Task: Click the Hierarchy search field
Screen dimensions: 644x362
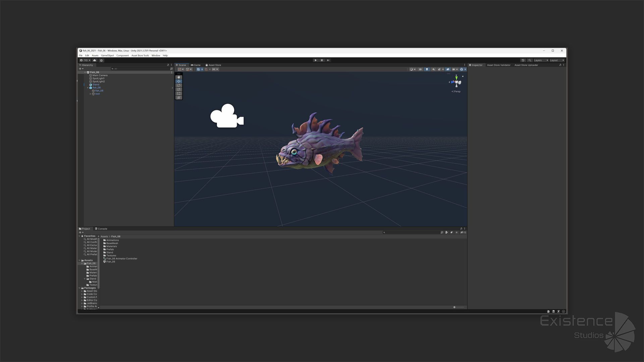Action: pos(140,69)
